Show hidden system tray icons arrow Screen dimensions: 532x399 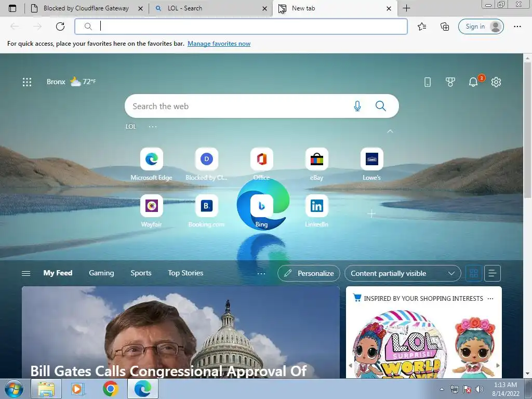[x=442, y=390]
